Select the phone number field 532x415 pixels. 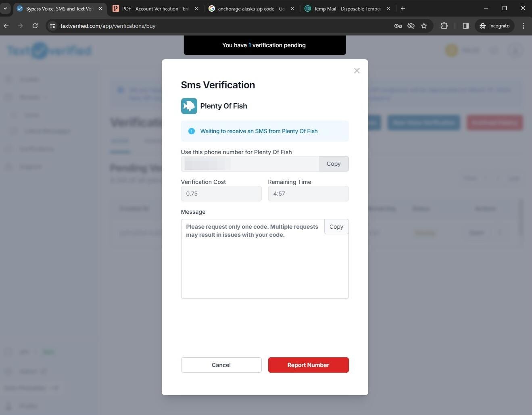point(250,164)
